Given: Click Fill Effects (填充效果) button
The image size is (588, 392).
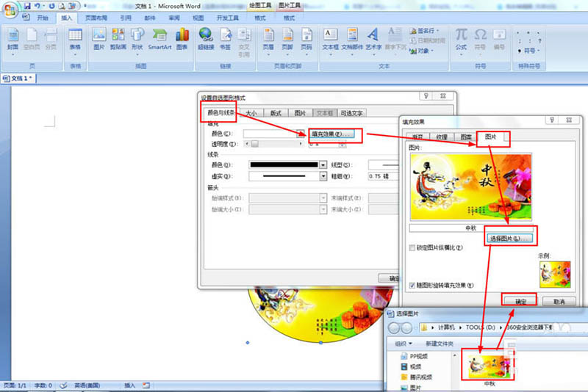Looking at the screenshot, I should (x=331, y=134).
